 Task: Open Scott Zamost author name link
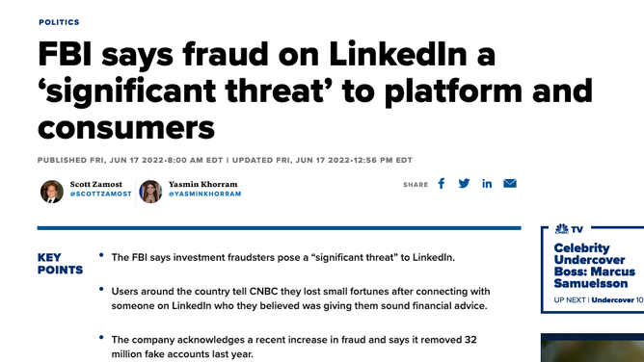96,184
